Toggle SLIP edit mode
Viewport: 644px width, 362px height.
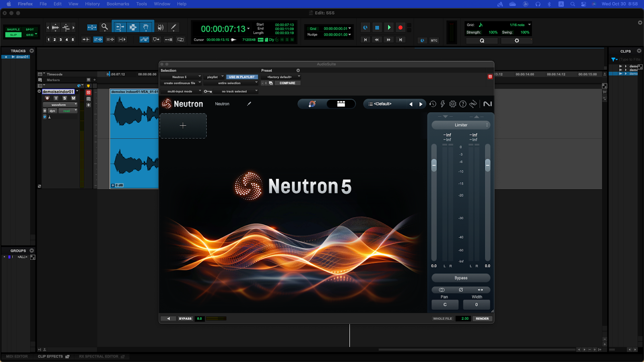(x=13, y=35)
